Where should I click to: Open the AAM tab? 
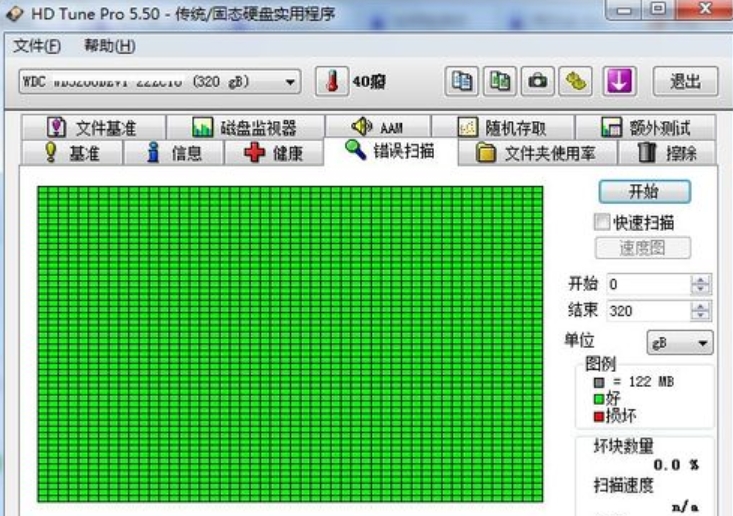click(x=378, y=126)
